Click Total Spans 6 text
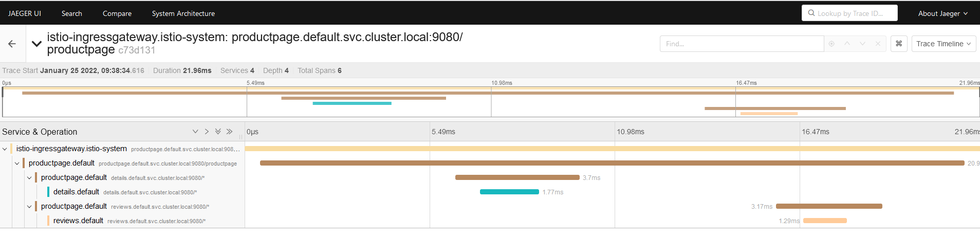 320,70
